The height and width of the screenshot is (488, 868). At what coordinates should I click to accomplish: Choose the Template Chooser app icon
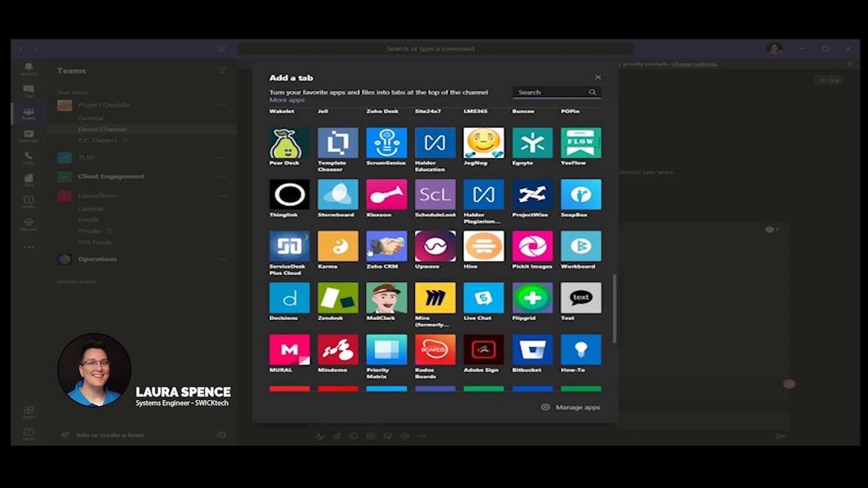[x=338, y=143]
